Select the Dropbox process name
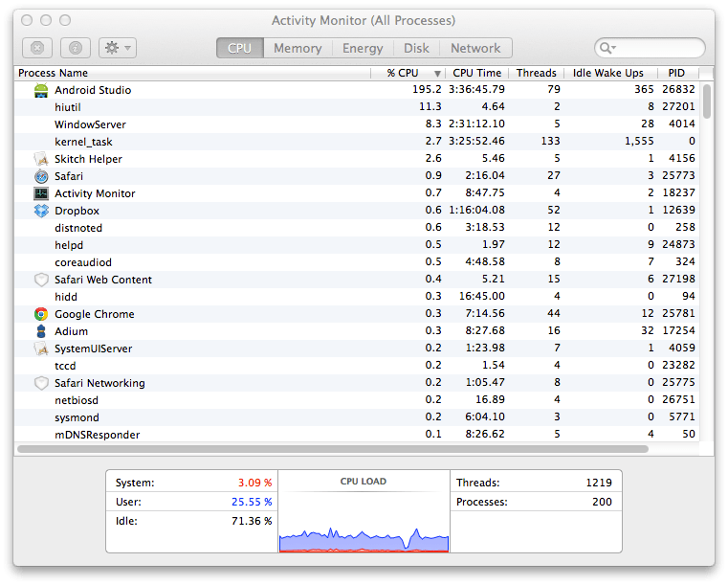 pos(77,211)
